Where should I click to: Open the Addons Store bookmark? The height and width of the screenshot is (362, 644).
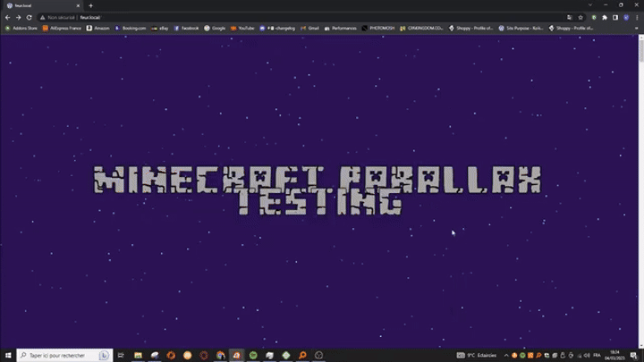21,29
